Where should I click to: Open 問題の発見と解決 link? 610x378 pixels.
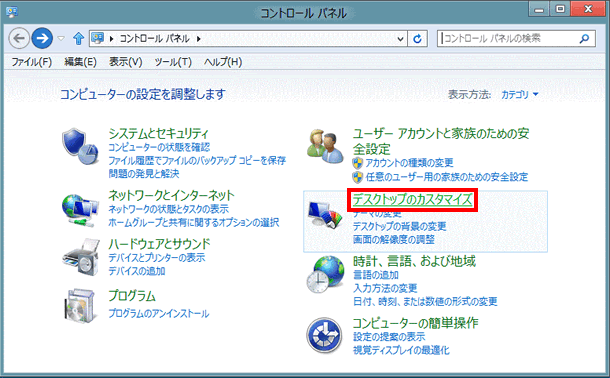[144, 173]
